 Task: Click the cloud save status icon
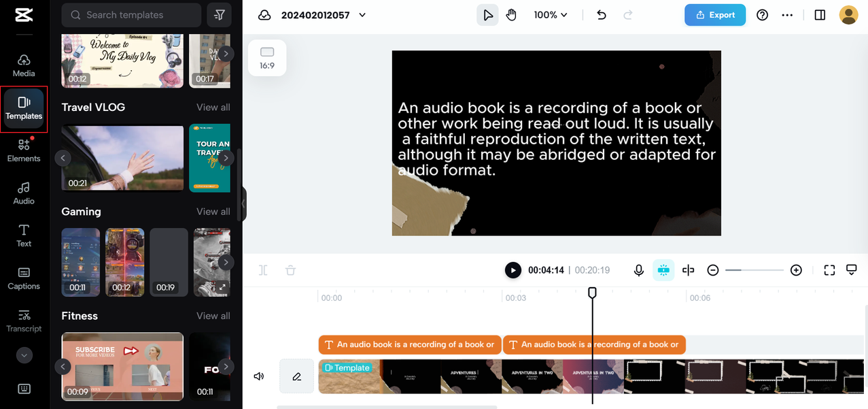point(264,15)
